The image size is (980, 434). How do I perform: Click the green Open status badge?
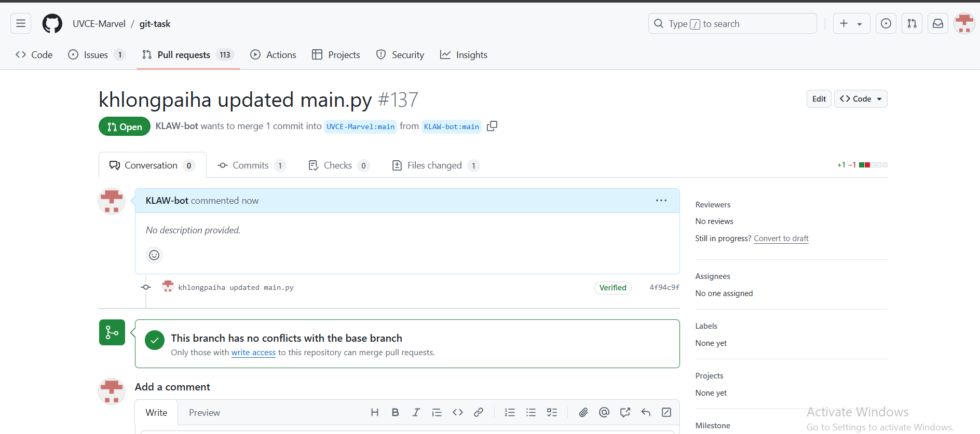(x=125, y=127)
